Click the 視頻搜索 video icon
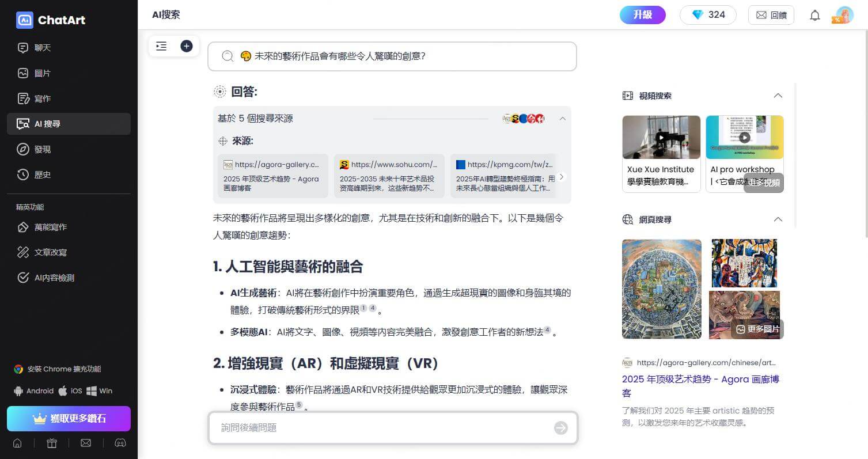The image size is (868, 459). (628, 96)
